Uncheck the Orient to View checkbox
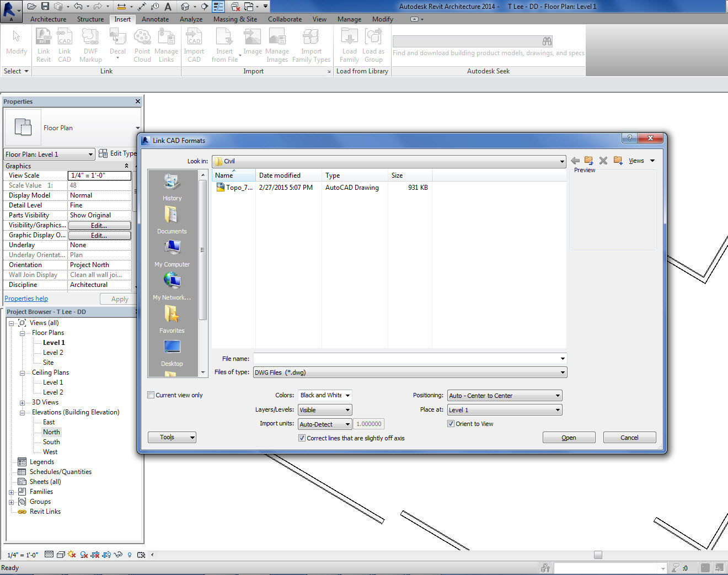Image resolution: width=728 pixels, height=575 pixels. coord(451,424)
